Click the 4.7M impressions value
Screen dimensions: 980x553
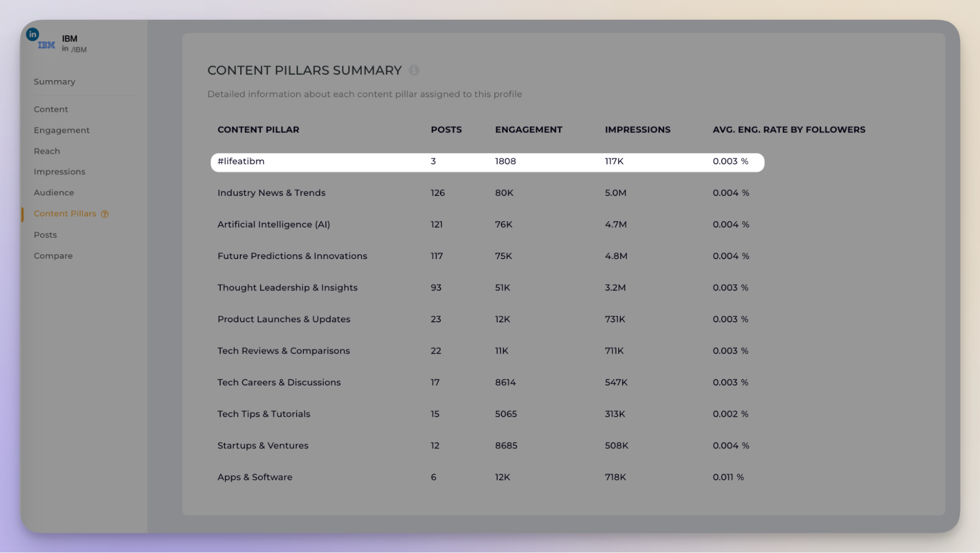coord(616,225)
